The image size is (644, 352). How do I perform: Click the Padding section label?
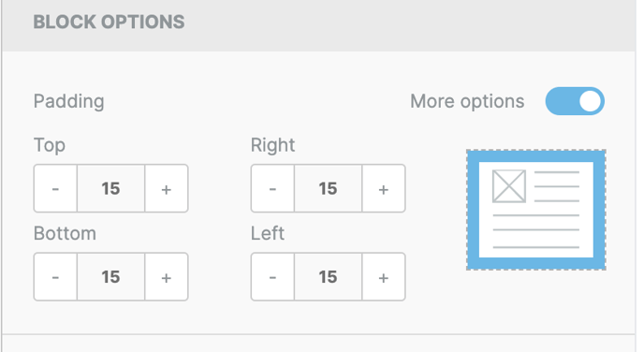68,101
